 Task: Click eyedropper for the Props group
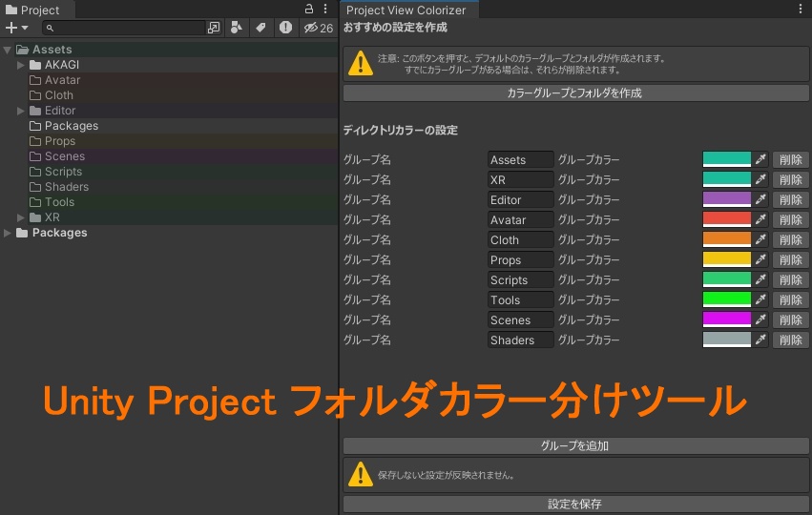(x=760, y=259)
